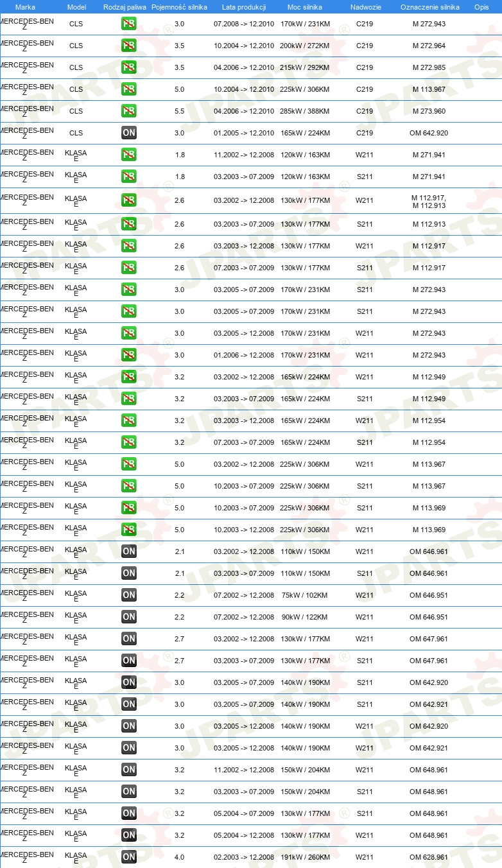Click the '215kW / 292KM' power cell
The image size is (502, 868).
point(305,67)
